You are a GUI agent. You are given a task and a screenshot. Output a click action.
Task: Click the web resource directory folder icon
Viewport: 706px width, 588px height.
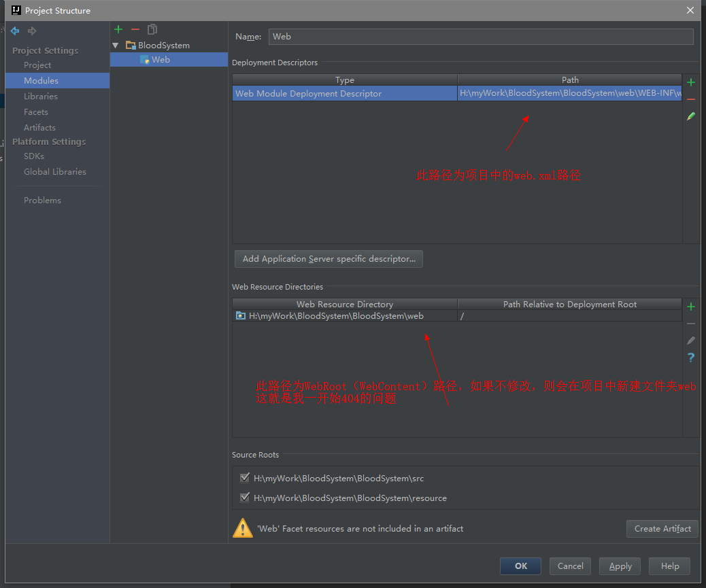(x=241, y=316)
